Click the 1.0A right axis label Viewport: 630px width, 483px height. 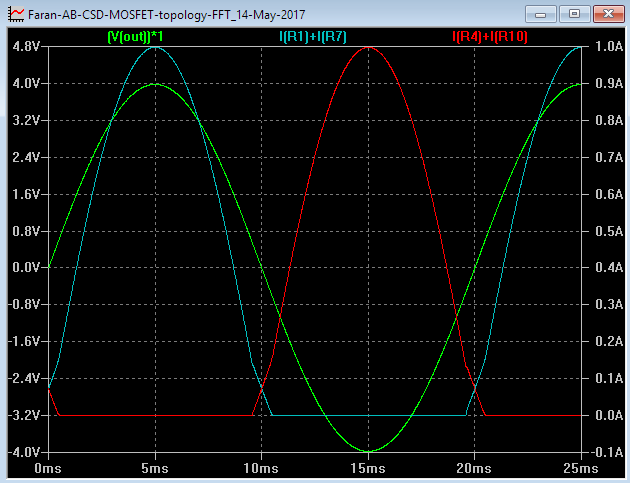click(x=609, y=47)
